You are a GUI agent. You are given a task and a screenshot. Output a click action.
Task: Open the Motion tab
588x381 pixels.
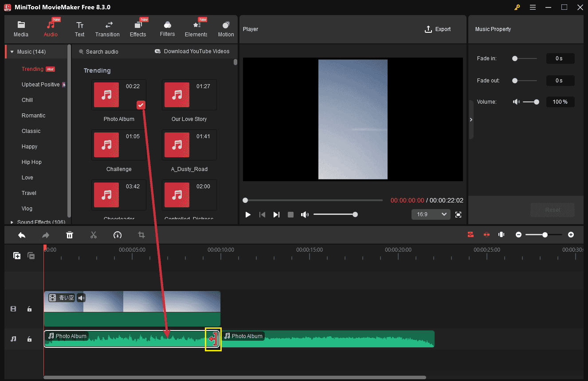pyautogui.click(x=226, y=29)
